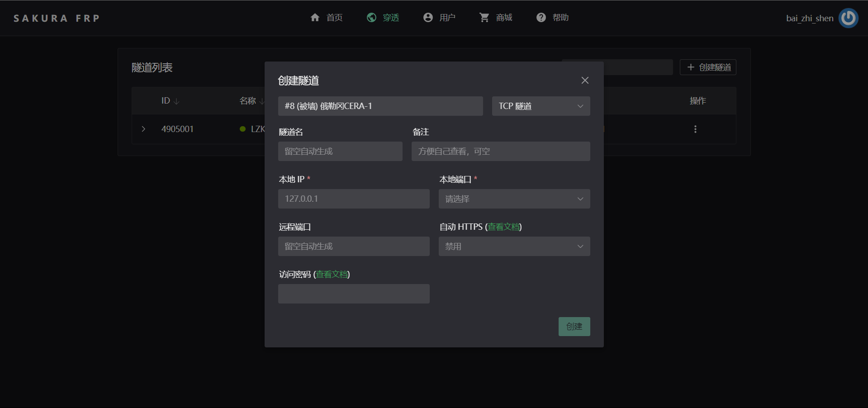Click the home icon in the navbar

pos(315,18)
